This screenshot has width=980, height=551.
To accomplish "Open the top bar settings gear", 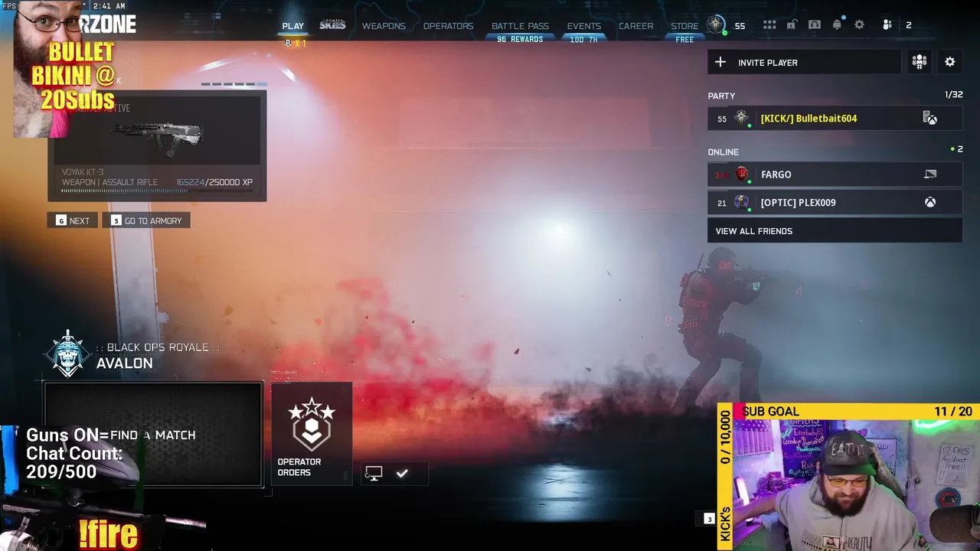I will coord(859,25).
